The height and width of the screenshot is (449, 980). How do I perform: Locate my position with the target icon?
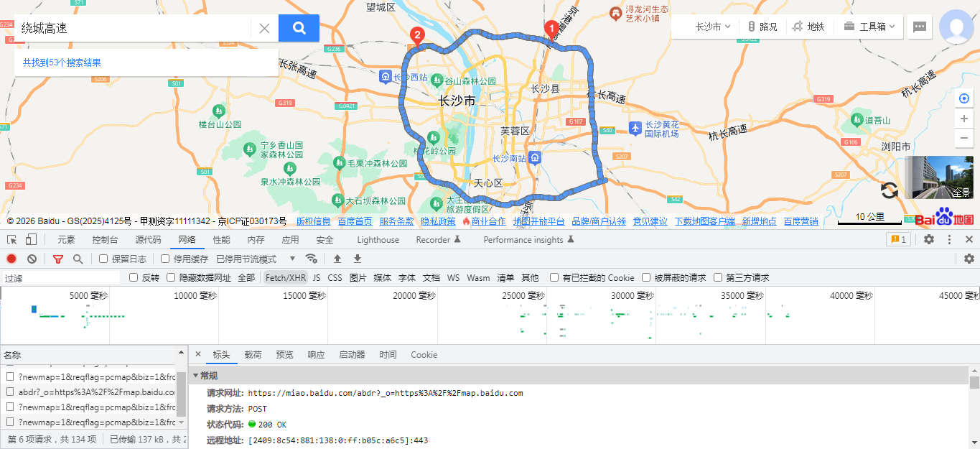click(x=964, y=98)
